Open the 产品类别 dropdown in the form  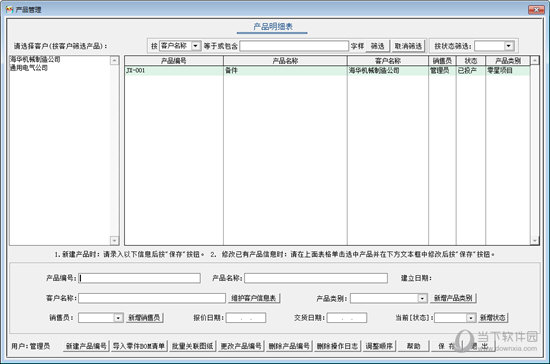click(x=422, y=298)
